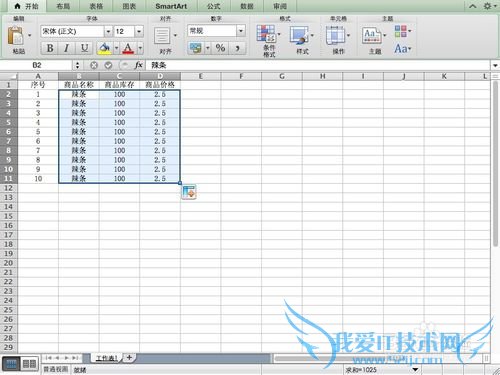The image size is (500, 375).
Task: Switch to the Tables tab
Action: pyautogui.click(x=96, y=6)
